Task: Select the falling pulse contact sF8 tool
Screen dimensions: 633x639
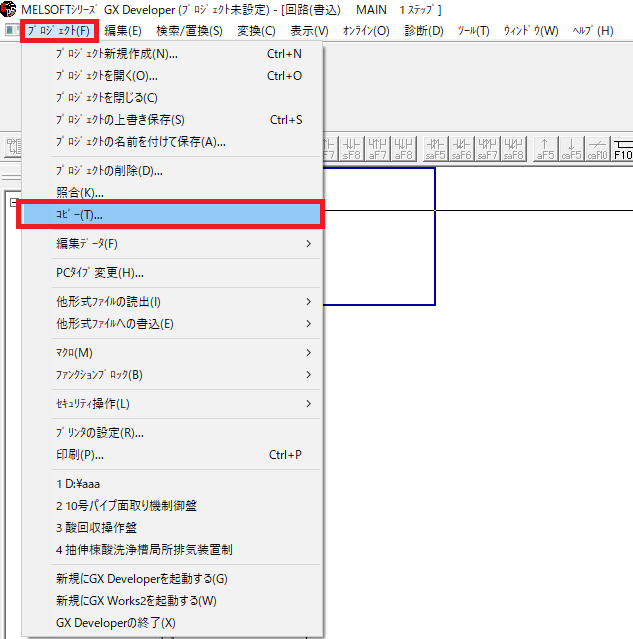Action: tap(351, 149)
